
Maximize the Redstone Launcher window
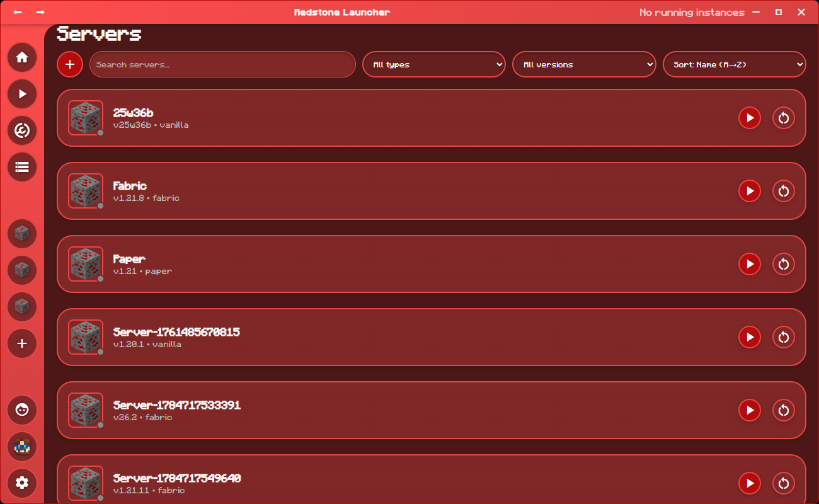pos(779,12)
